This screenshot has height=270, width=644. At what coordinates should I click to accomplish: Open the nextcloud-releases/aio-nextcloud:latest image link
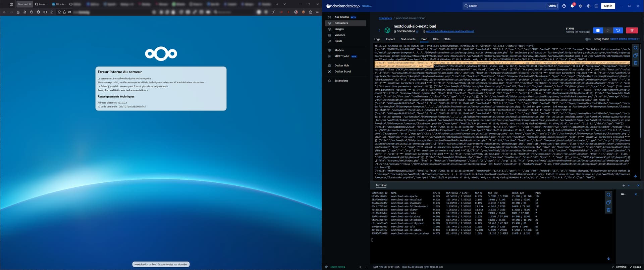(x=450, y=31)
